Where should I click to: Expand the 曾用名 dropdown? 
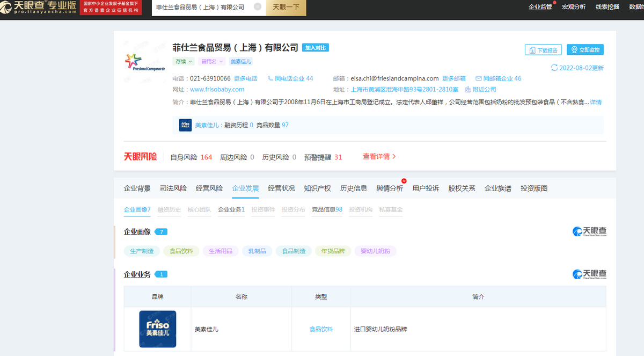(212, 62)
